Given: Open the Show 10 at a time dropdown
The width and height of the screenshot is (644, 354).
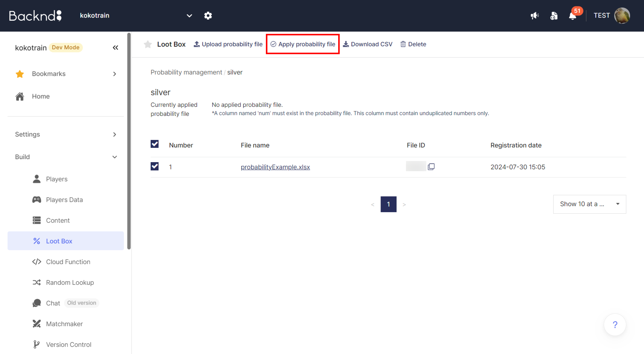Looking at the screenshot, I should pyautogui.click(x=589, y=204).
